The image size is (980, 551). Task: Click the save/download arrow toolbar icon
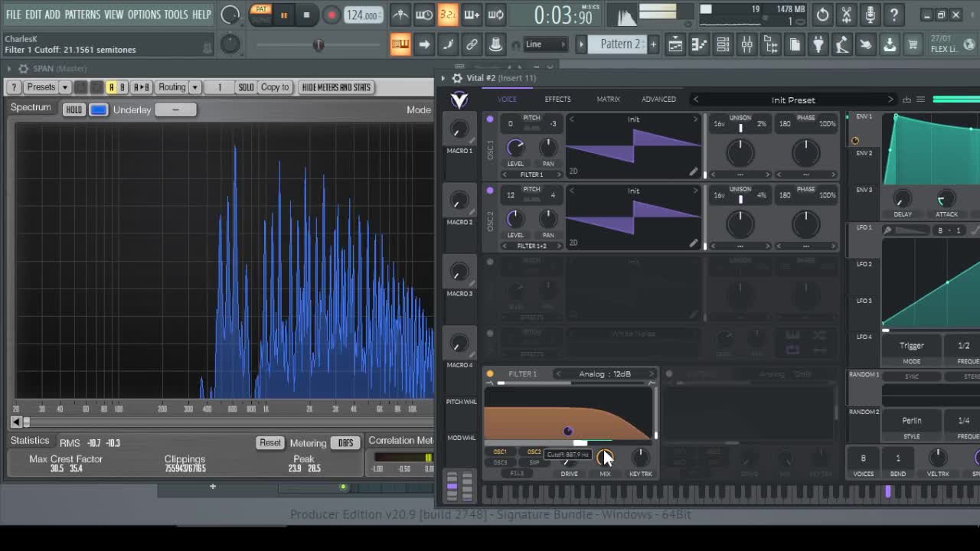890,44
